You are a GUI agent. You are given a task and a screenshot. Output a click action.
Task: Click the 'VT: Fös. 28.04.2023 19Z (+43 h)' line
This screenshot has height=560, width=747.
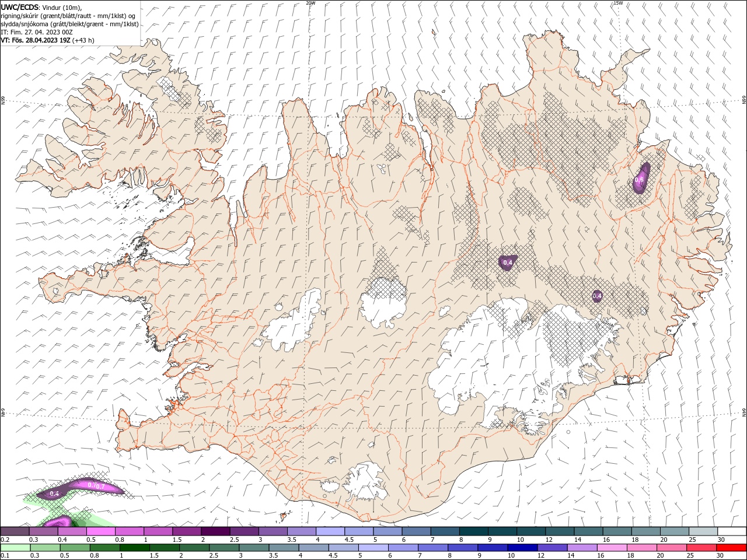(48, 40)
